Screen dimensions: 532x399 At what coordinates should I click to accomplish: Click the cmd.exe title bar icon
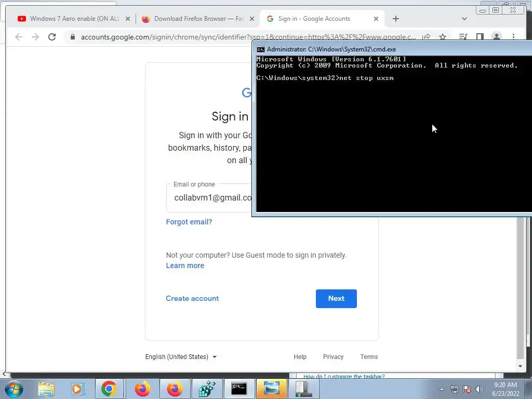pyautogui.click(x=261, y=49)
